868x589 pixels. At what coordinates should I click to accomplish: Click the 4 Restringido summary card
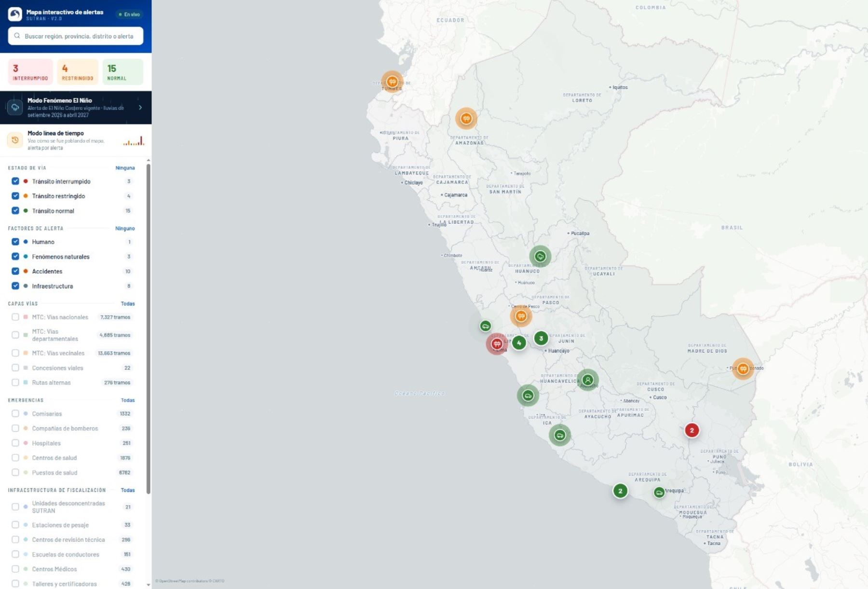pos(78,72)
